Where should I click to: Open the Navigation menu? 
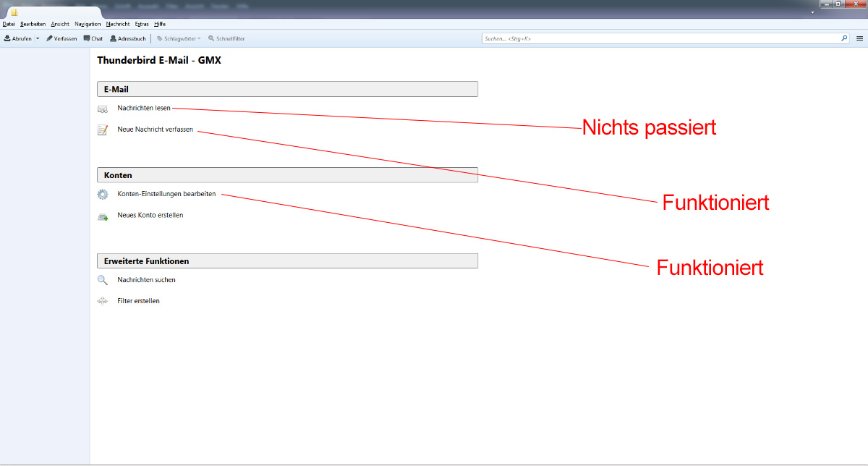tap(88, 24)
